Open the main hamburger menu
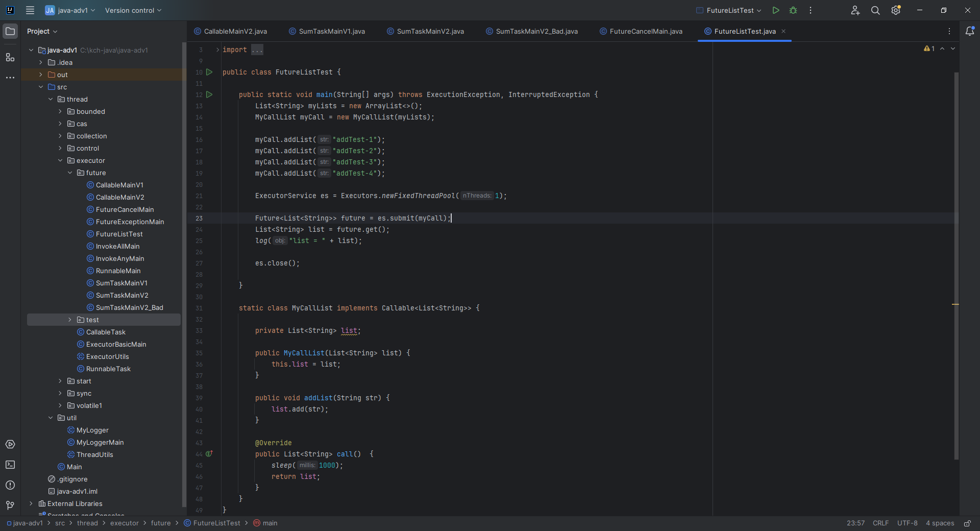This screenshot has height=531, width=980. click(30, 10)
